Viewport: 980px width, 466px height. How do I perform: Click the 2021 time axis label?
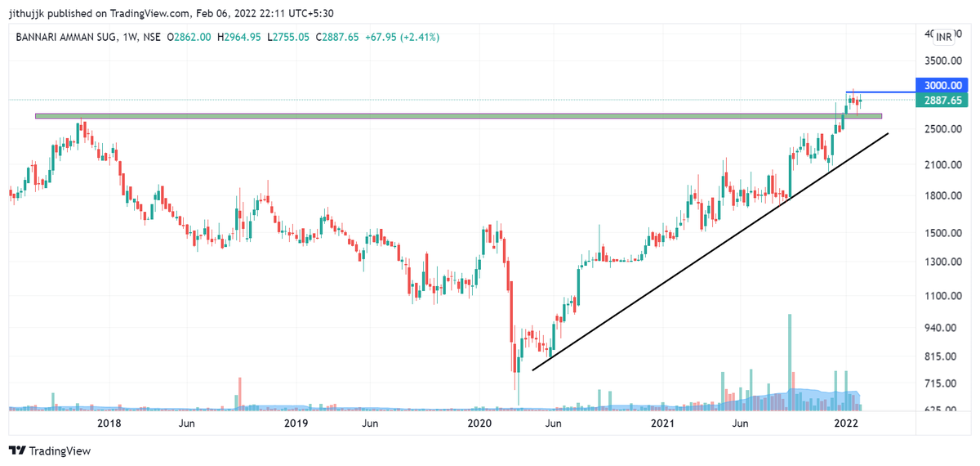coord(663,423)
